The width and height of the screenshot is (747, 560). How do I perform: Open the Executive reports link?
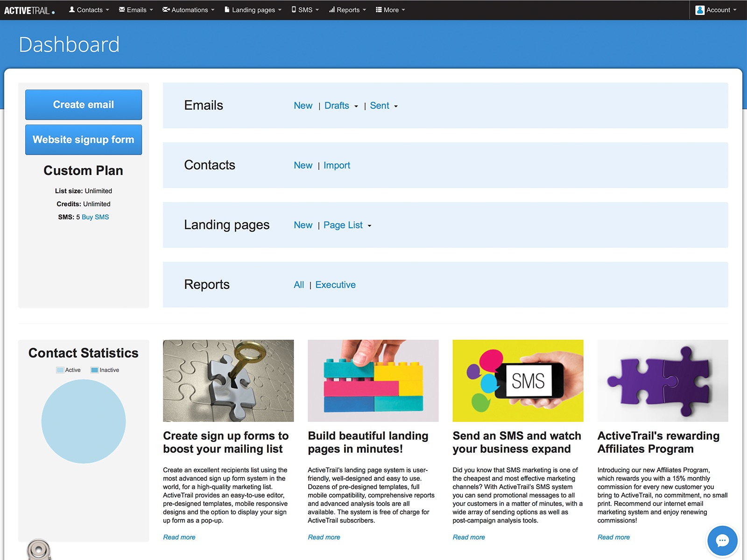tap(335, 285)
